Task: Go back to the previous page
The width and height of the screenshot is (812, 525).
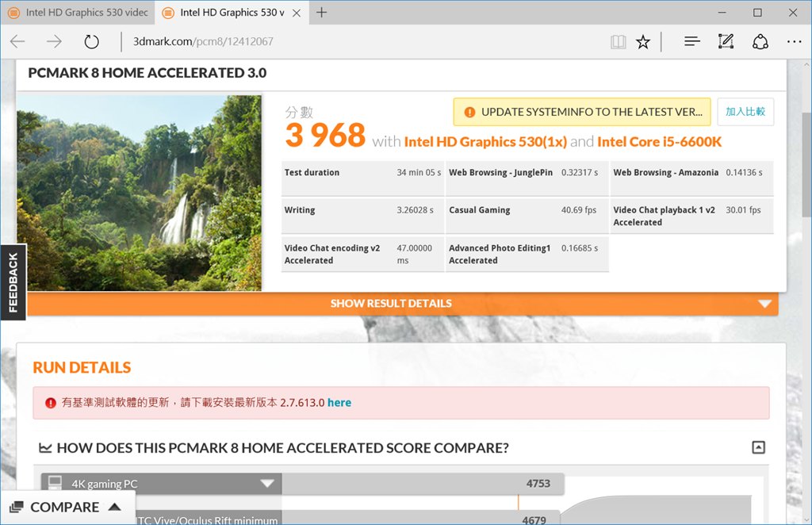Action: click(17, 41)
